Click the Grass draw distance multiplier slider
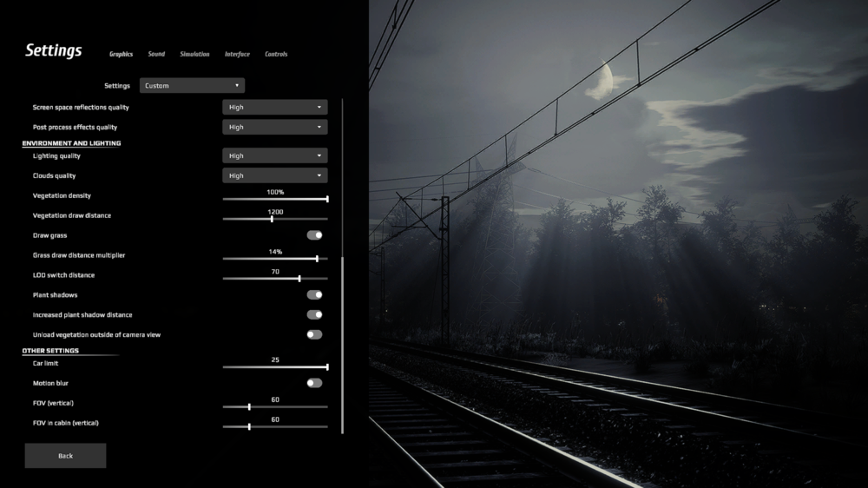The height and width of the screenshot is (488, 868). coord(275,259)
